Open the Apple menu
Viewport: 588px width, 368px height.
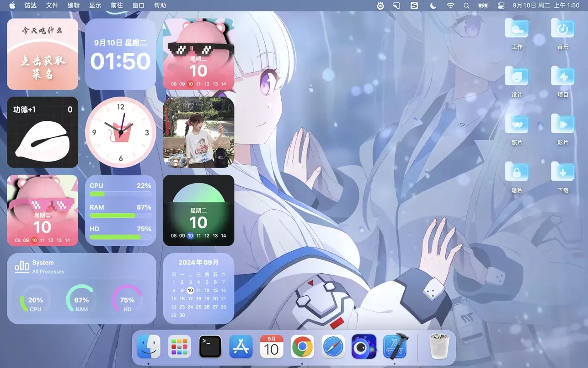pyautogui.click(x=12, y=5)
